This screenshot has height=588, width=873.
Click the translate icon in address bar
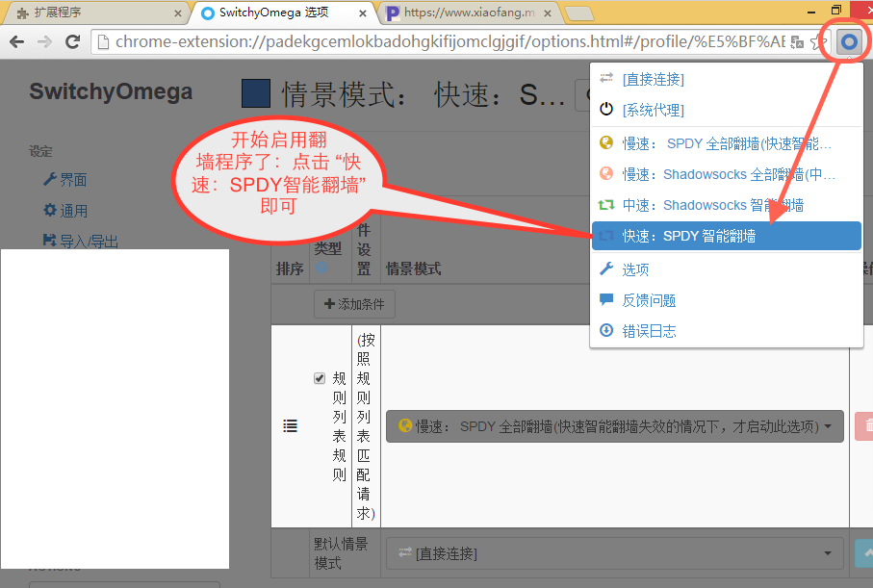point(797,42)
